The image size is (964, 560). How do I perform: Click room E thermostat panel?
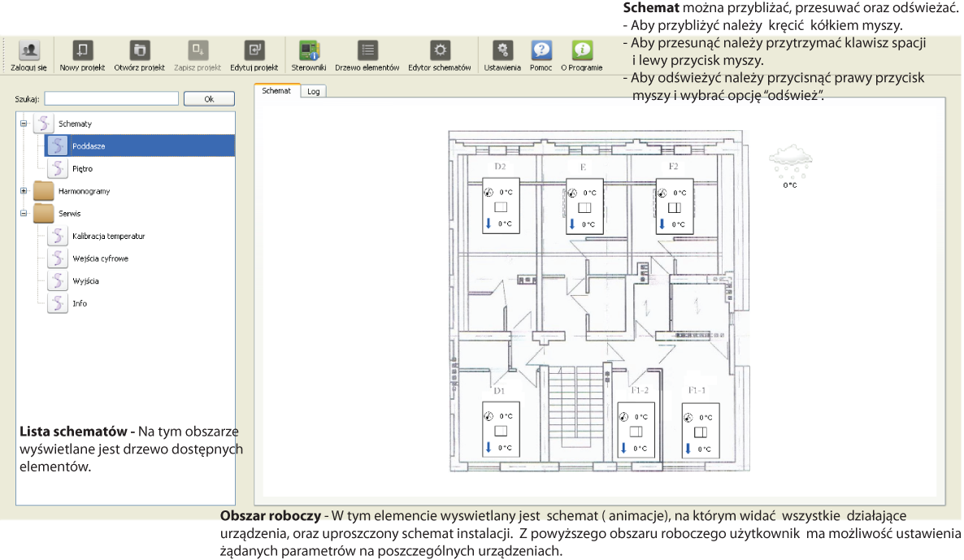pos(584,206)
